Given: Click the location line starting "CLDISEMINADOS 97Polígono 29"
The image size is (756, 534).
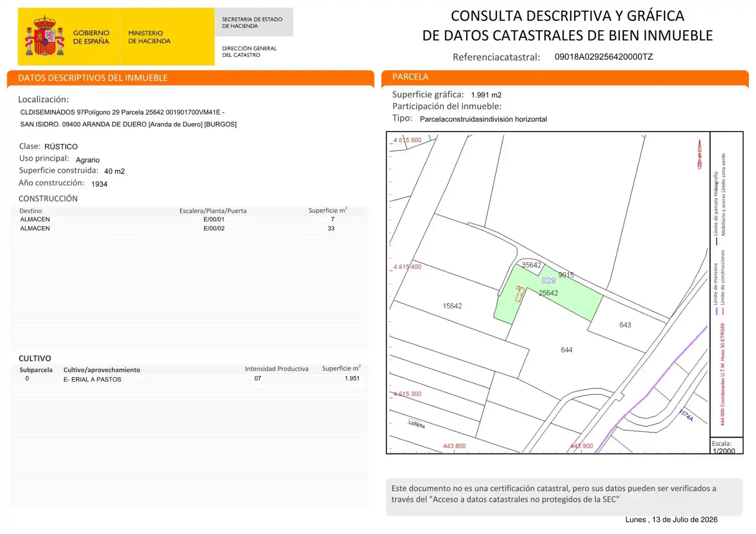Looking at the screenshot, I should pos(122,112).
